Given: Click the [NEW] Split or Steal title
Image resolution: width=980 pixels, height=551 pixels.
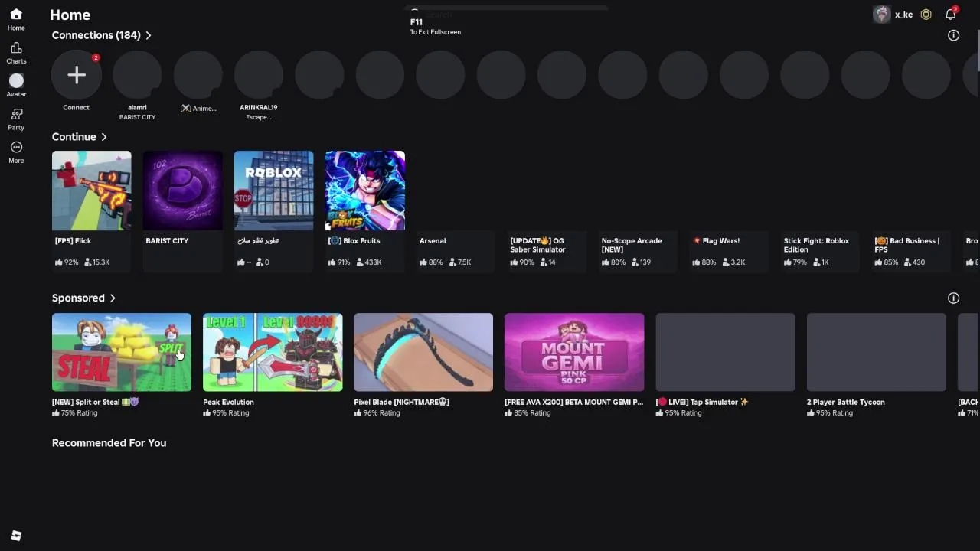Looking at the screenshot, I should [95, 403].
